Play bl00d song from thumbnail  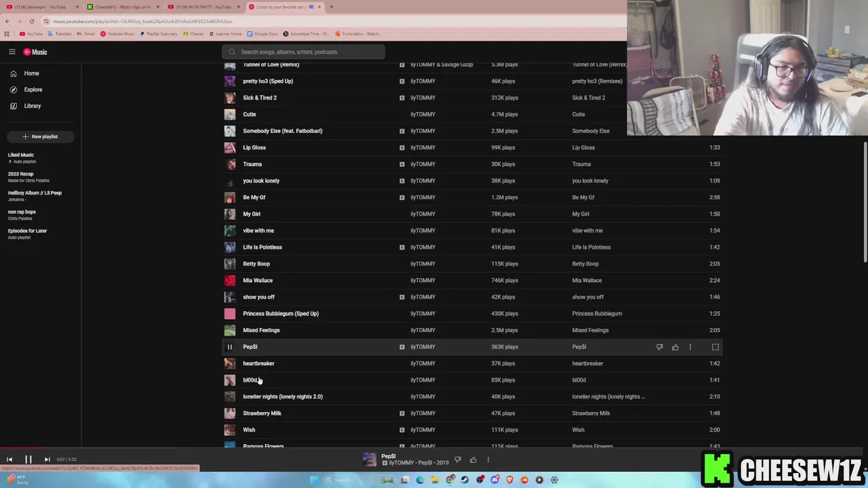230,380
